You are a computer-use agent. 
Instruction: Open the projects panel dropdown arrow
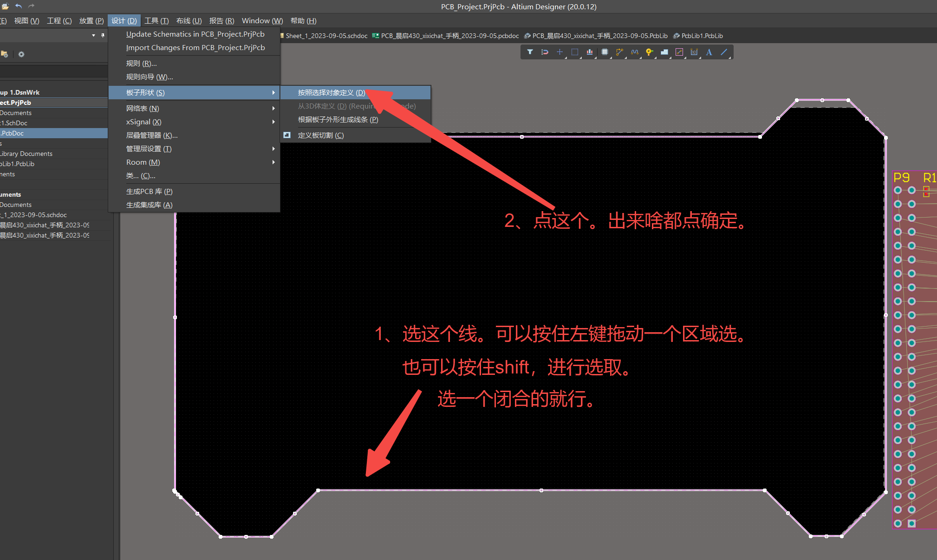coord(93,35)
